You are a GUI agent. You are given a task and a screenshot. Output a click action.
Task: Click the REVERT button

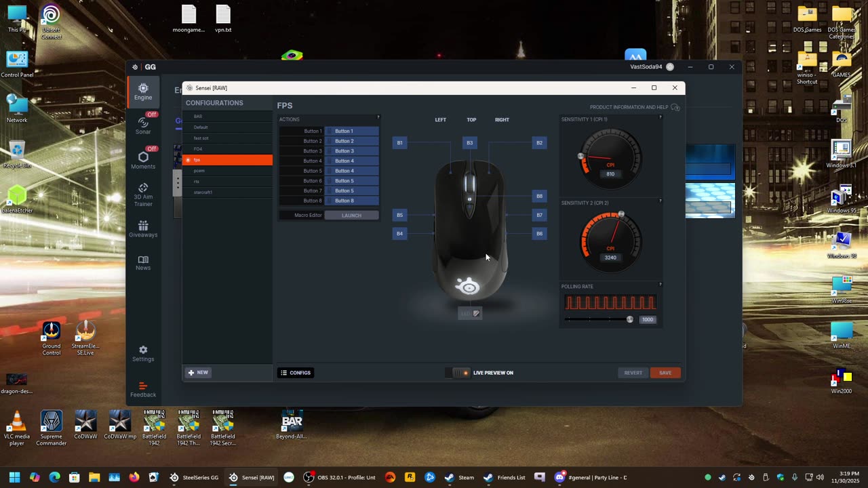tap(633, 373)
